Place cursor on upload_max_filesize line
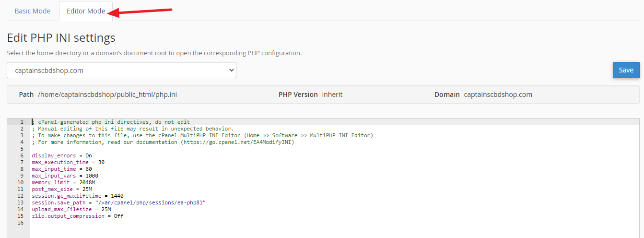 pos(71,209)
